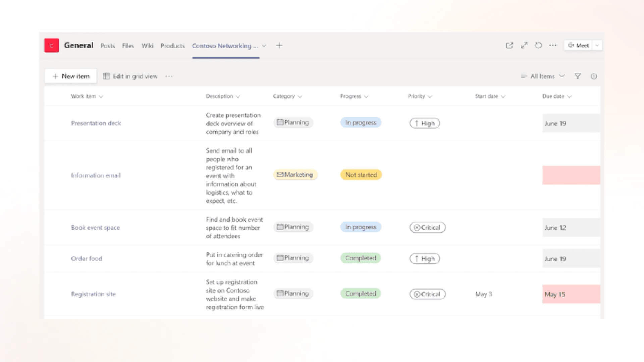Open the Work item column menu

[87, 96]
